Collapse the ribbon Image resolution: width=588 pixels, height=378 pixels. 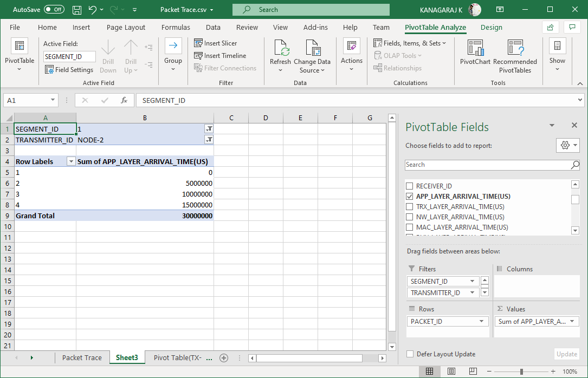[580, 83]
